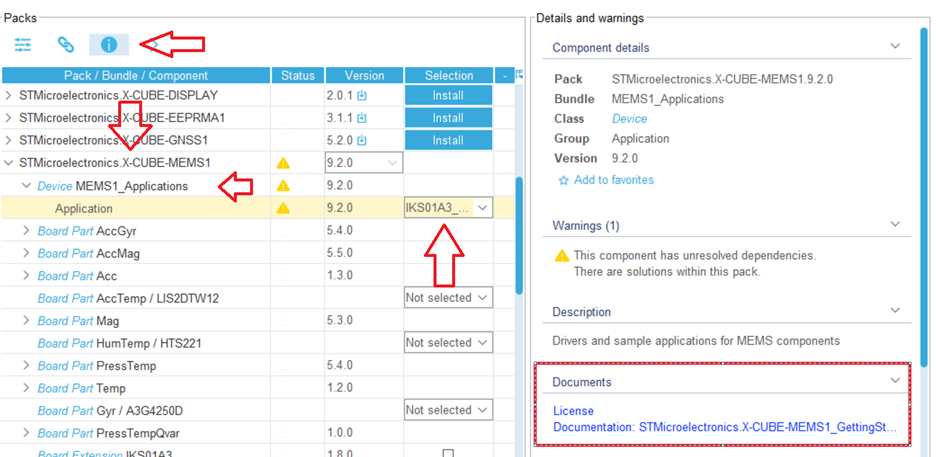Install the X-CUBE-EEPRMA1 pack
The height and width of the screenshot is (457, 936).
448,118
